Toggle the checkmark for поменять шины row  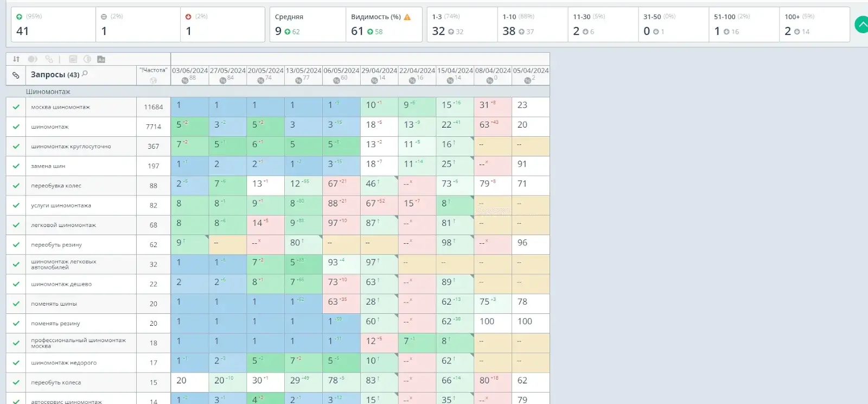pyautogui.click(x=16, y=304)
